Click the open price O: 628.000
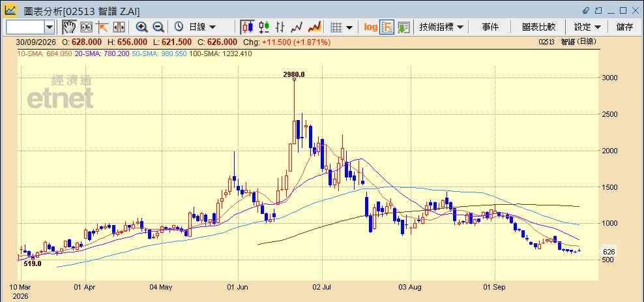Screen dimensions: 644x302 click(x=81, y=42)
